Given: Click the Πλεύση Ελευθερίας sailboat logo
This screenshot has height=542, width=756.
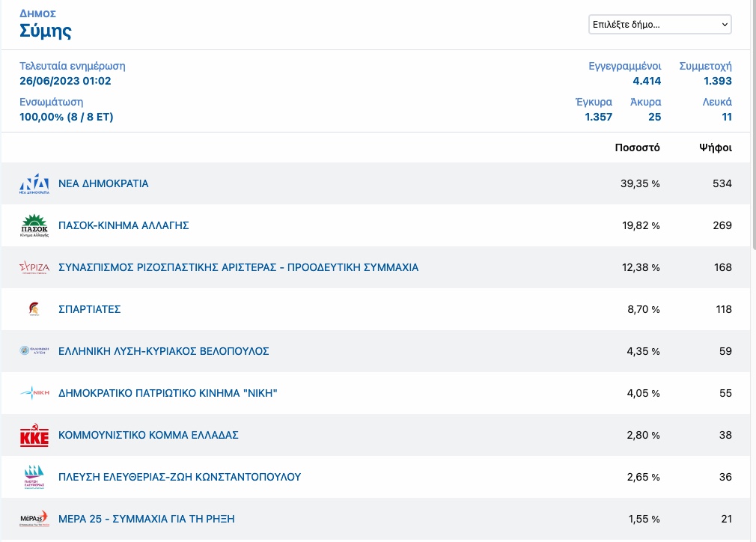Looking at the screenshot, I should pos(34,477).
